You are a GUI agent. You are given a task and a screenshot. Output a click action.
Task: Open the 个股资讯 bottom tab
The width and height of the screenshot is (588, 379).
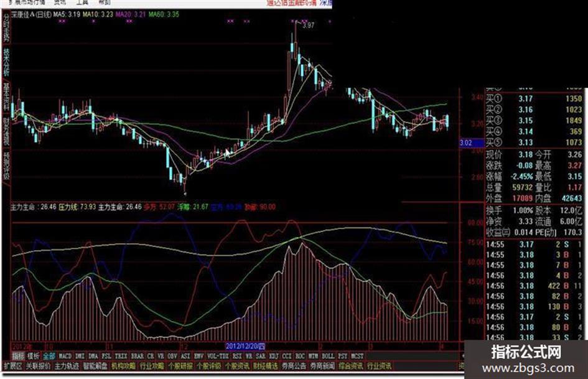coord(237,366)
